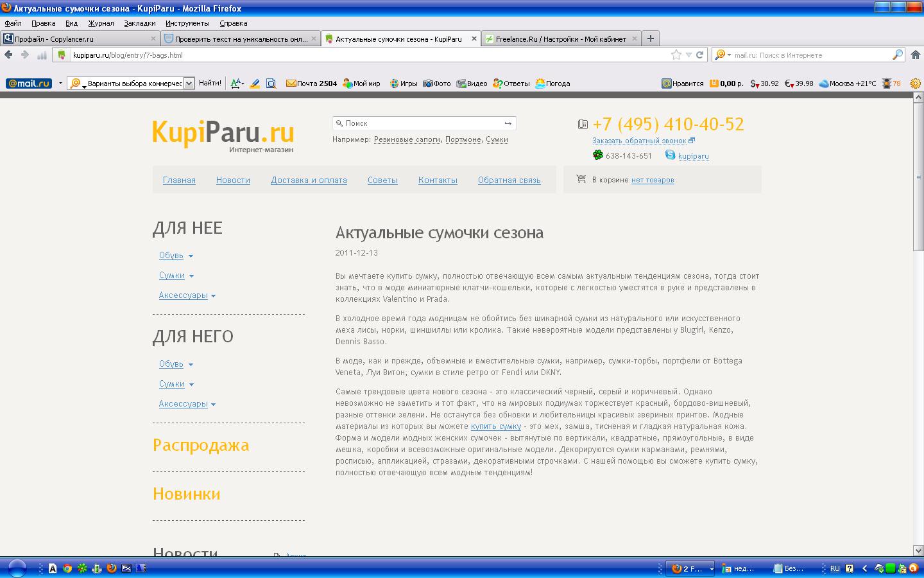
Task: Expand the Сумки dropdown under ДЛЯ НЕЕ
Action: click(191, 276)
